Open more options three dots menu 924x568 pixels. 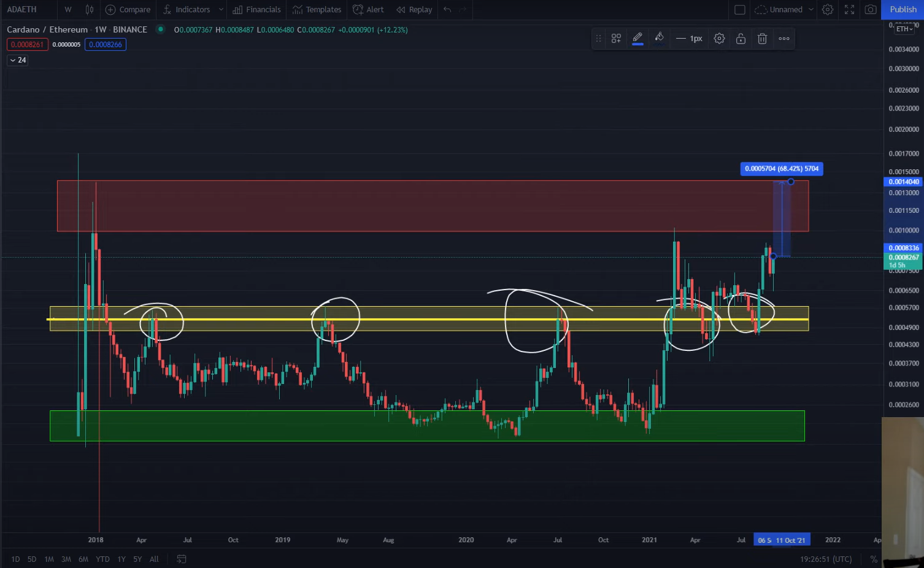pos(784,39)
